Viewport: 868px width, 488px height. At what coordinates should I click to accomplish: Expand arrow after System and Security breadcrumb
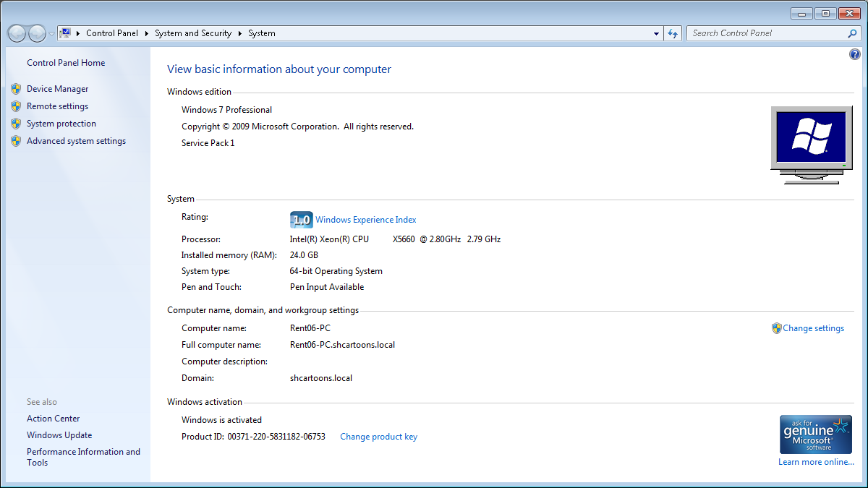pyautogui.click(x=240, y=33)
